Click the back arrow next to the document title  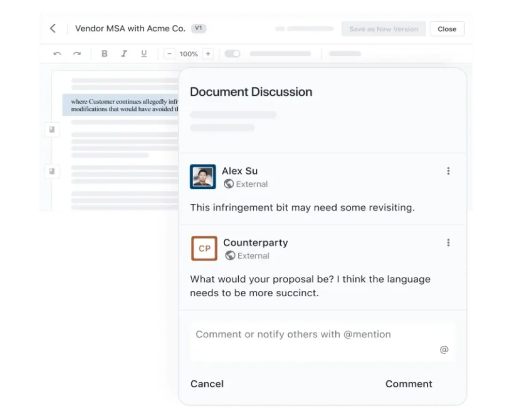click(53, 28)
